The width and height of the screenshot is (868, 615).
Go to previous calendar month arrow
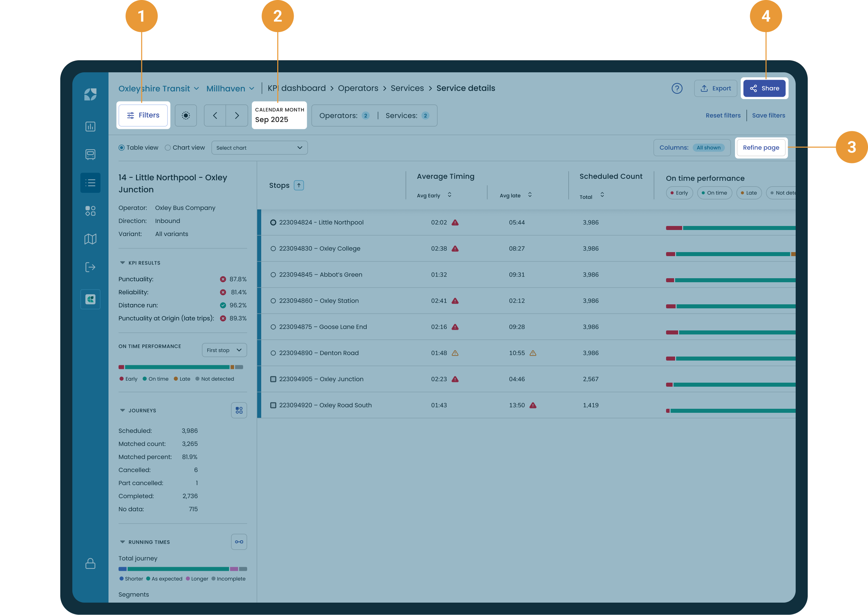215,116
